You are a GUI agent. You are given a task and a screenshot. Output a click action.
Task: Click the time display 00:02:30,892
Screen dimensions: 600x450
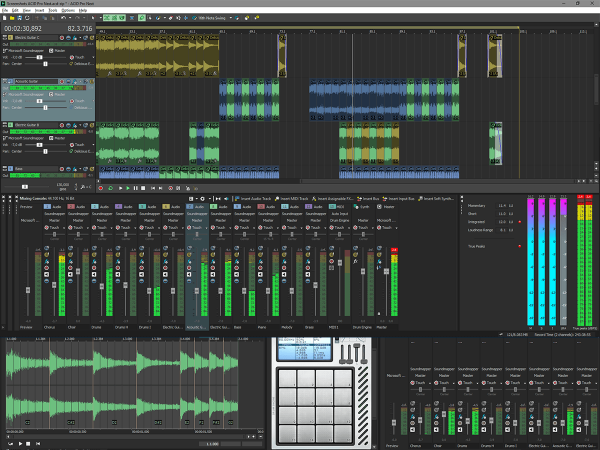(23, 29)
